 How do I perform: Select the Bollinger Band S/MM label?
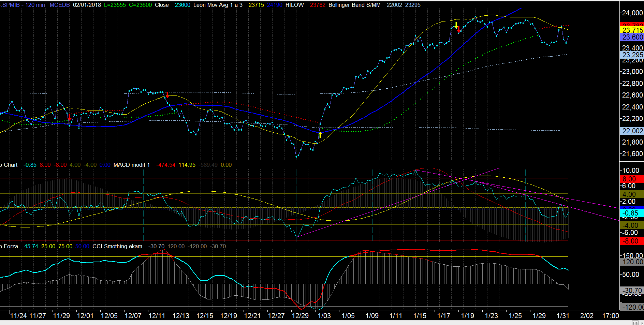click(x=354, y=5)
